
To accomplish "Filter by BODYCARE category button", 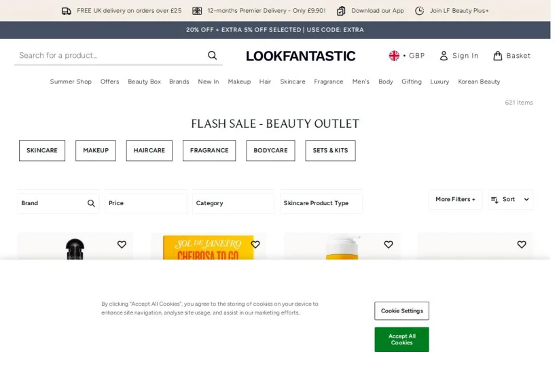I will pos(270,151).
